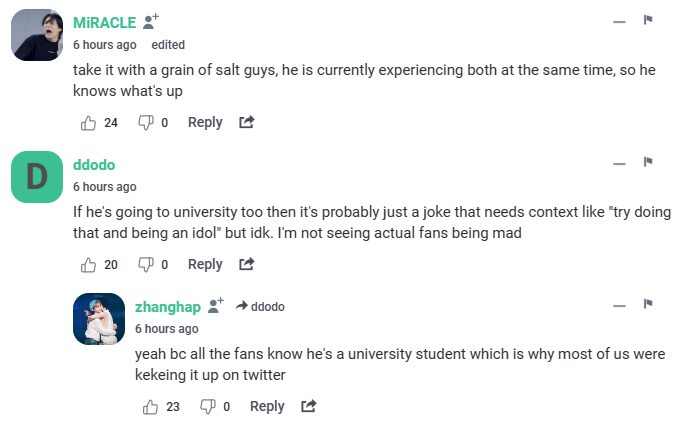Share ddodo's comment
Viewport: 681px width, 423px height.
pos(246,265)
